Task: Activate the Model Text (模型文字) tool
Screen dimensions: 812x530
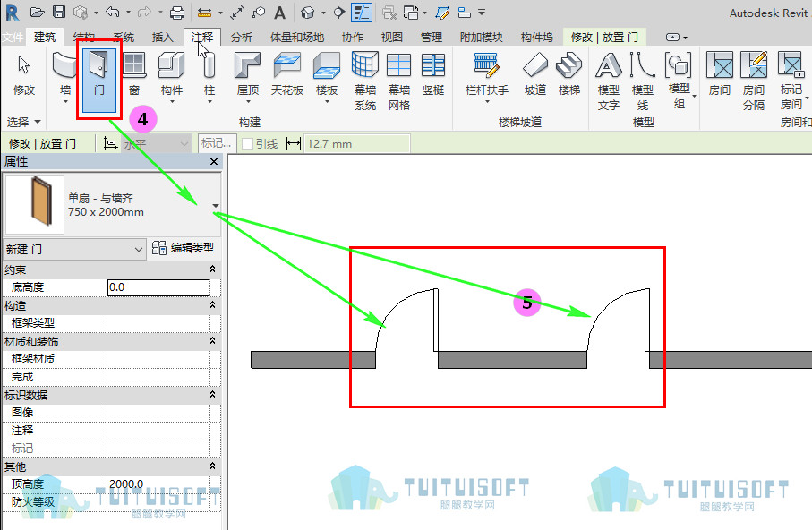Action: click(609, 81)
